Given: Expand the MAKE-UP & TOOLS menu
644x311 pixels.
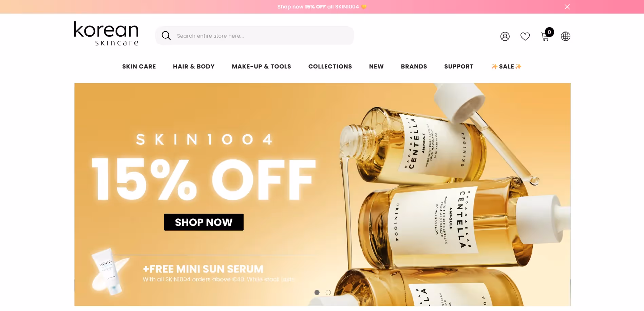Looking at the screenshot, I should click(261, 66).
